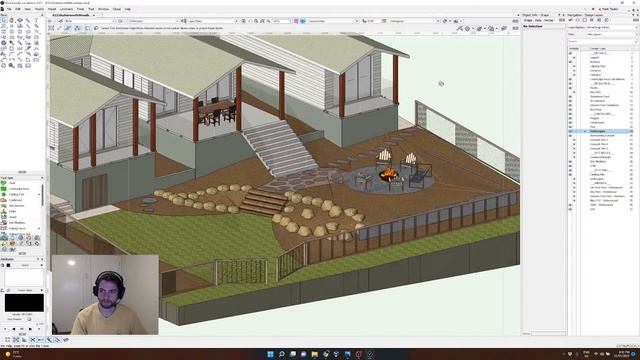640x360 pixels.
Task: Click the large black pen color swatch
Action: (24, 303)
